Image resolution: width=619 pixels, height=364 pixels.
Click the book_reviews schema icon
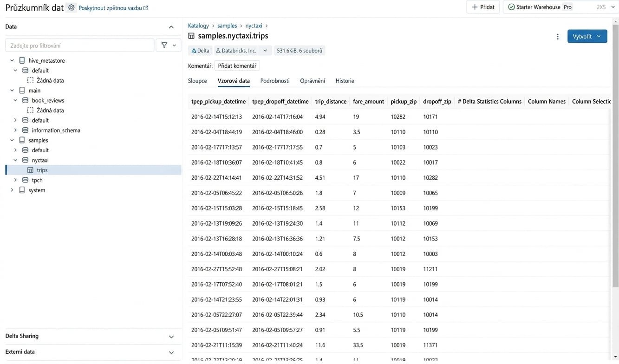coord(26,100)
